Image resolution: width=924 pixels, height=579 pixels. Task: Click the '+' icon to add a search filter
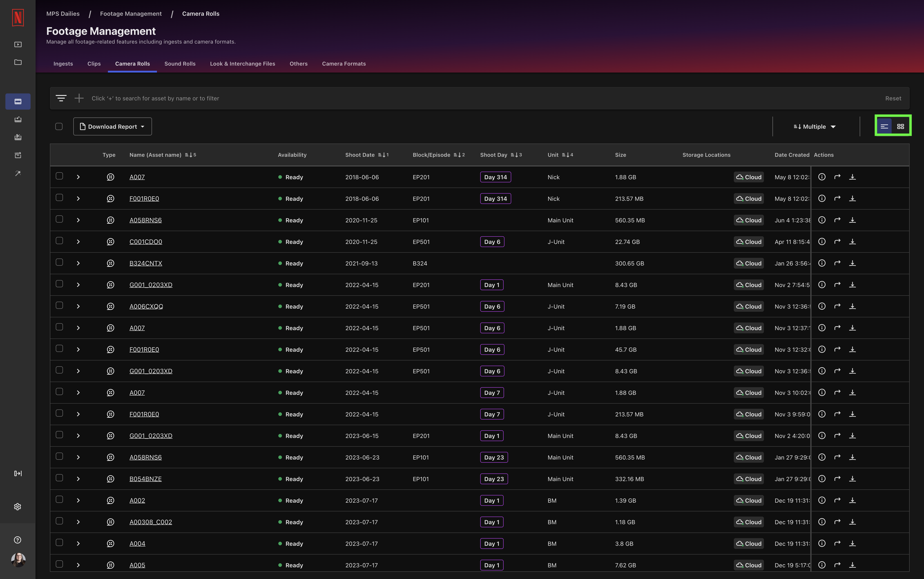(x=79, y=98)
